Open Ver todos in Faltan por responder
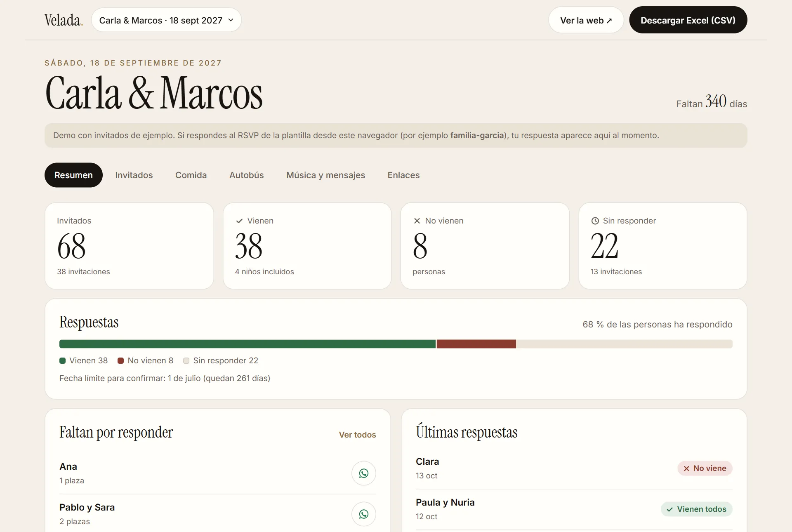Image resolution: width=792 pixels, height=532 pixels. (x=358, y=435)
